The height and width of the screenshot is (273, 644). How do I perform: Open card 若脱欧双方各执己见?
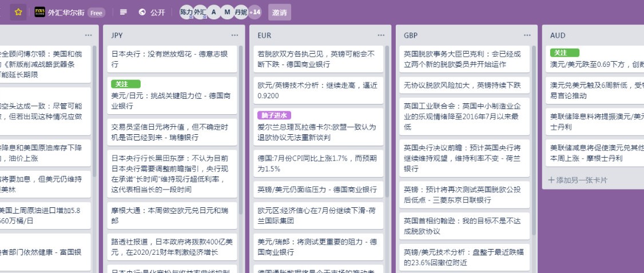coord(319,59)
